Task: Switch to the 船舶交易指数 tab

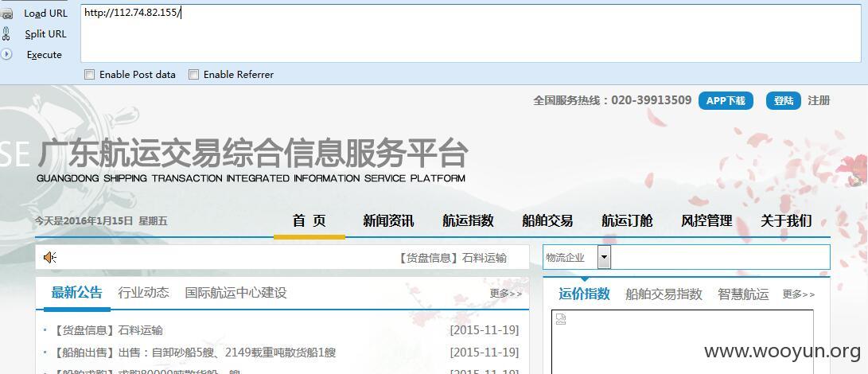Action: 664,294
